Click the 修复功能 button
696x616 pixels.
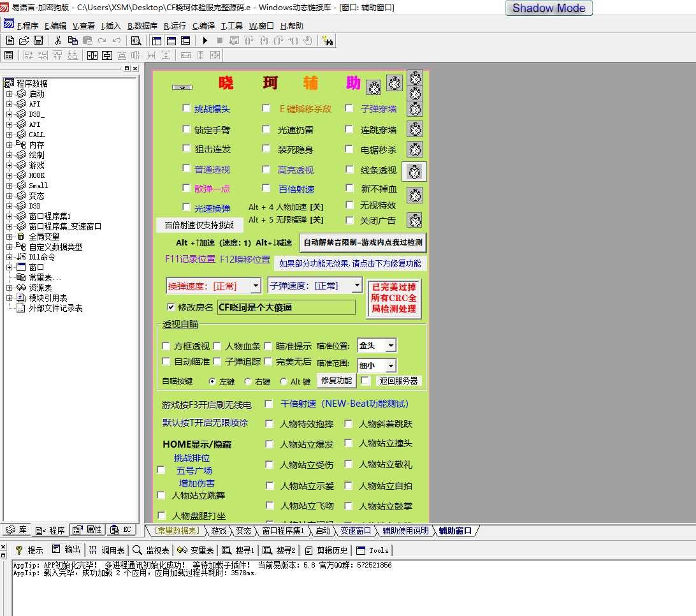pyautogui.click(x=336, y=381)
